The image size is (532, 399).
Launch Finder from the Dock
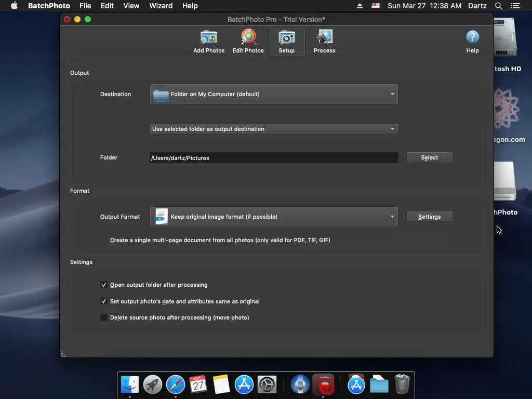pyautogui.click(x=129, y=385)
